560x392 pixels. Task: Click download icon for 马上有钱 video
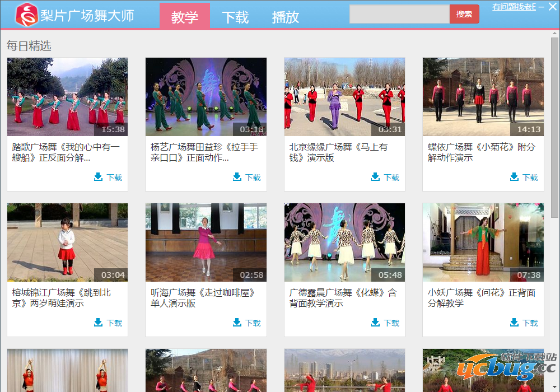376,177
